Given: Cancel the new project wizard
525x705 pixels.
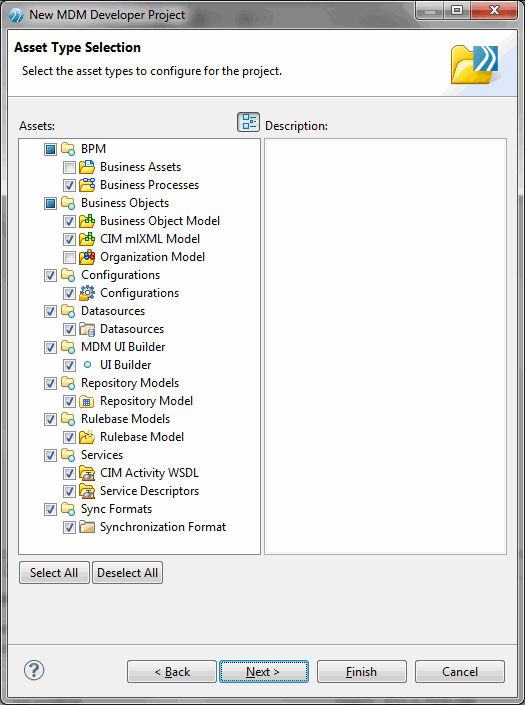Looking at the screenshot, I should tap(460, 672).
